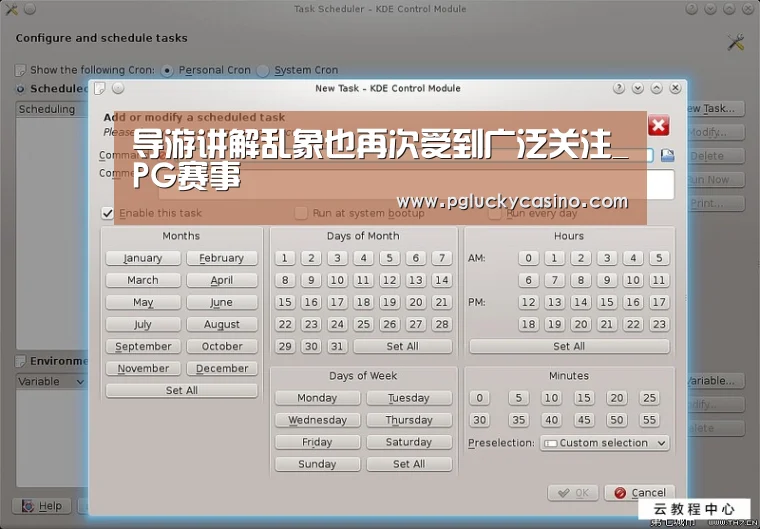Image resolution: width=760 pixels, height=529 pixels.
Task: Select day 31 in Days of Month
Action: 337,346
